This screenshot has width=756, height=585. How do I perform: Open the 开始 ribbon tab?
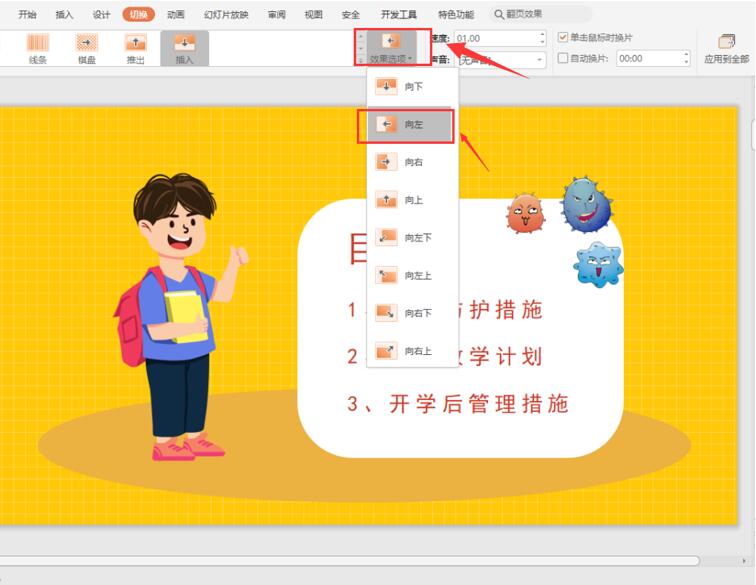27,14
